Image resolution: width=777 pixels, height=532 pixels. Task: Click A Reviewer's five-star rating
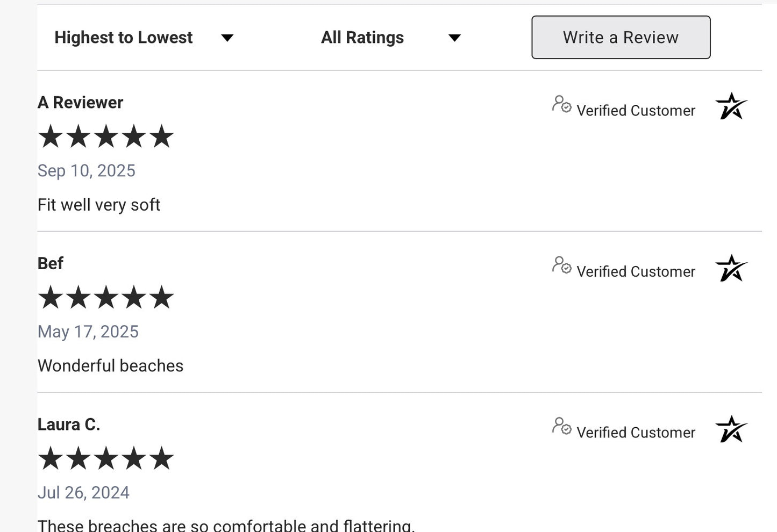pos(106,136)
